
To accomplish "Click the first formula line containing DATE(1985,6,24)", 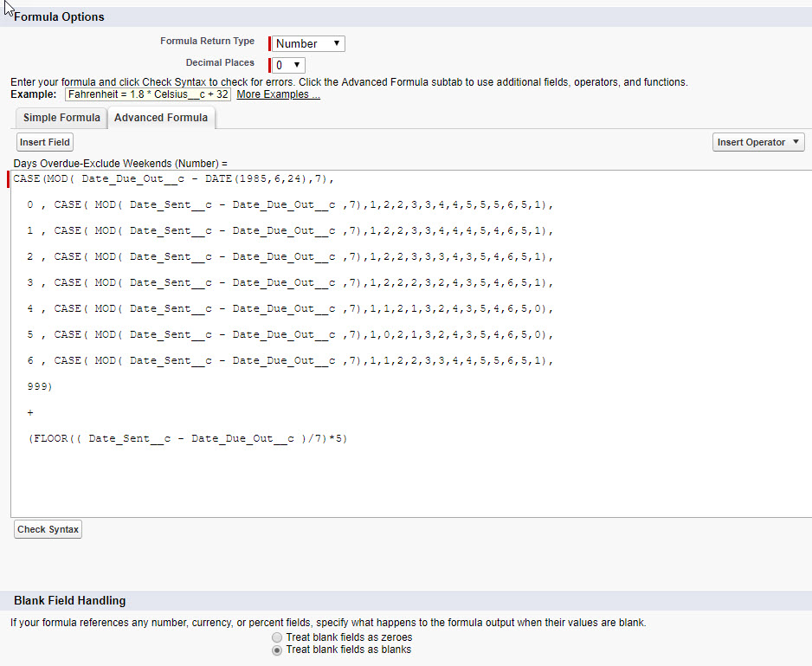I will coord(173,179).
